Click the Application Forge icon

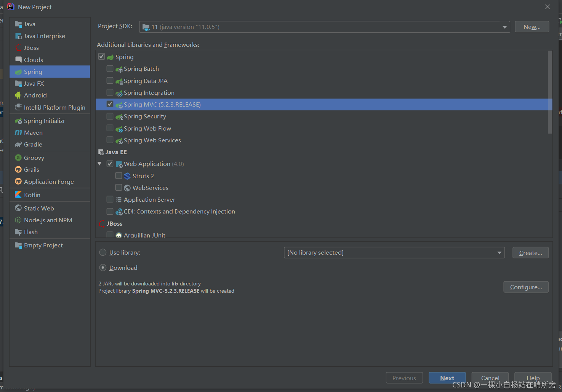pyautogui.click(x=18, y=182)
